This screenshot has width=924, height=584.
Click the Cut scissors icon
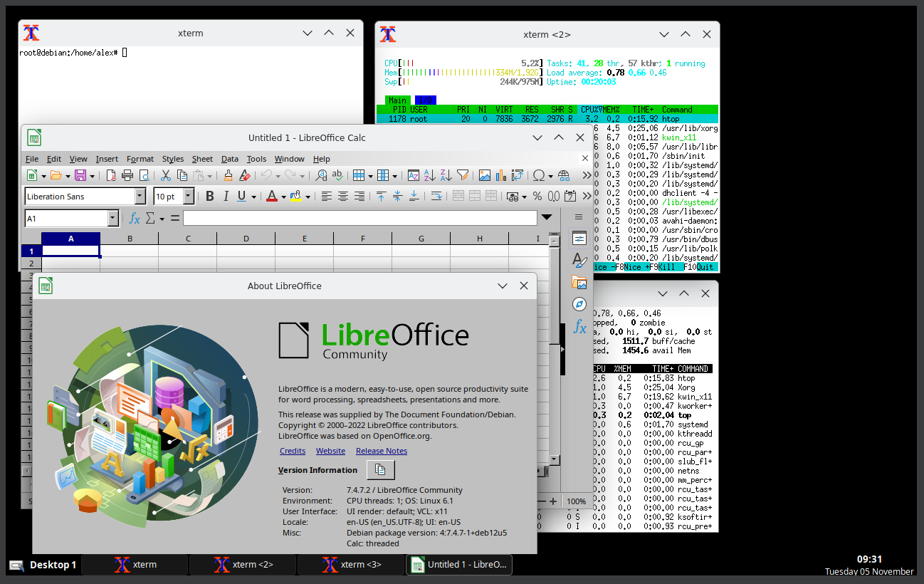[165, 175]
